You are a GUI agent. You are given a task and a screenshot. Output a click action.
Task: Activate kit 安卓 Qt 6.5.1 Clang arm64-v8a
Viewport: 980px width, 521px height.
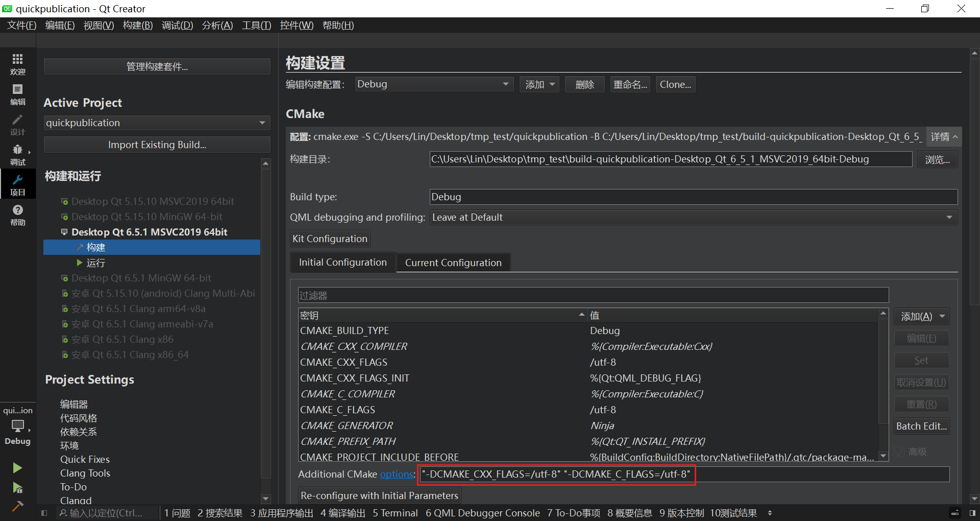pyautogui.click(x=138, y=309)
